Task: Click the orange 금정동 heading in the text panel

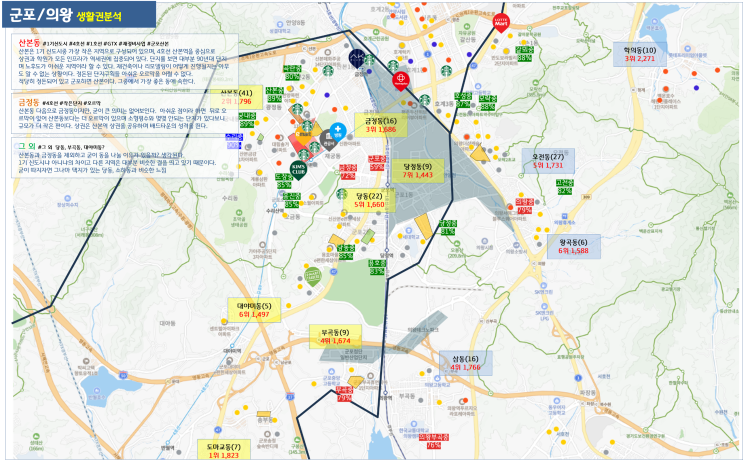Action: pos(29,103)
